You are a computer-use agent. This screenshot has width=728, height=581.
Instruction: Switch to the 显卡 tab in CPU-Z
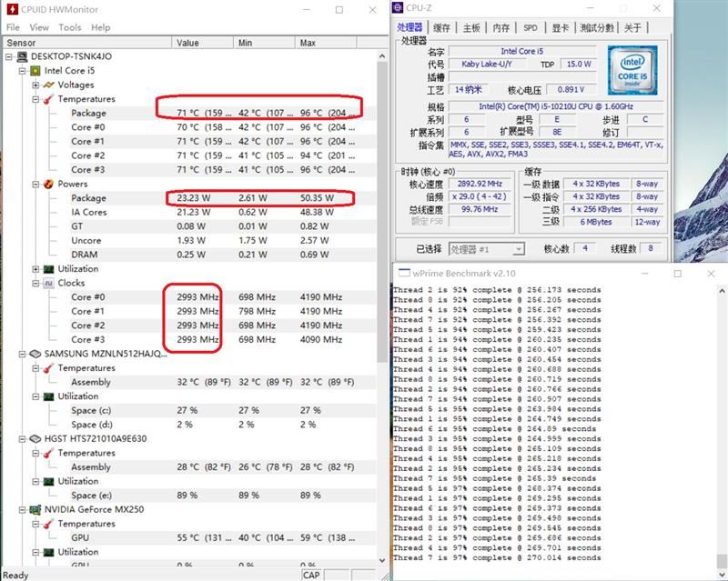[560, 28]
